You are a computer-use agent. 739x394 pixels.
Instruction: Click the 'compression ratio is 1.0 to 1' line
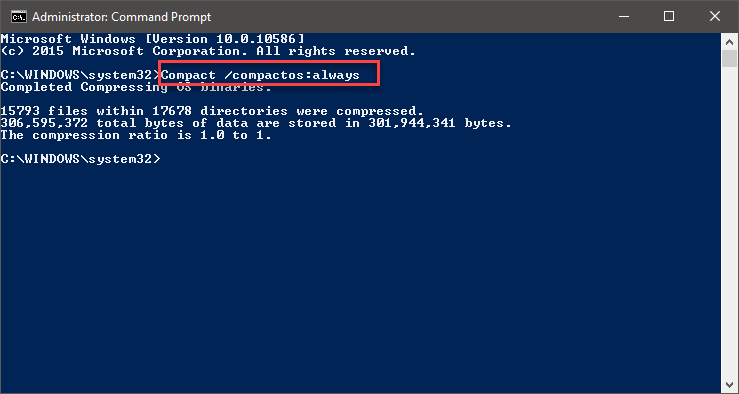[x=136, y=135]
